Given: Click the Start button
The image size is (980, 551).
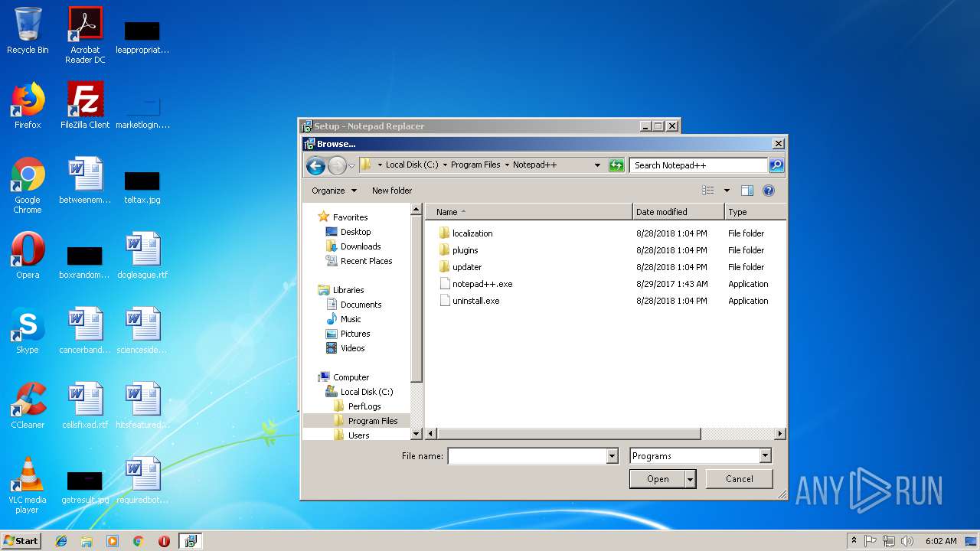Looking at the screenshot, I should (21, 540).
